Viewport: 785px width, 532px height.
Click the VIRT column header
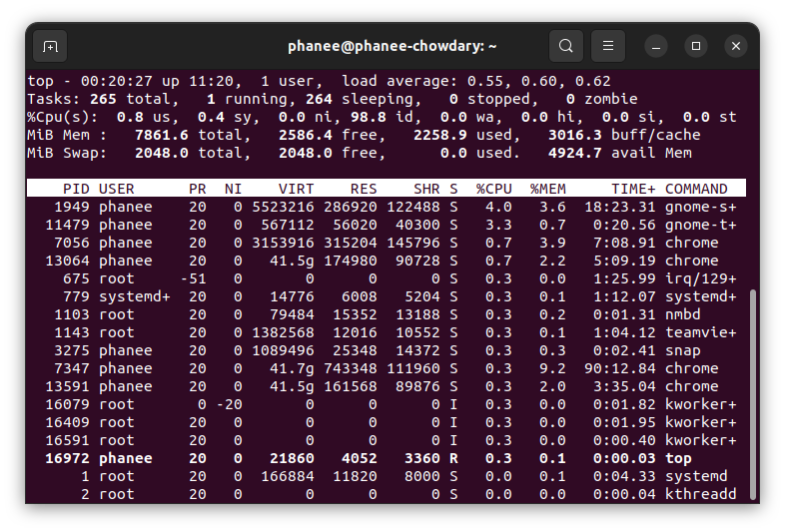[296, 189]
